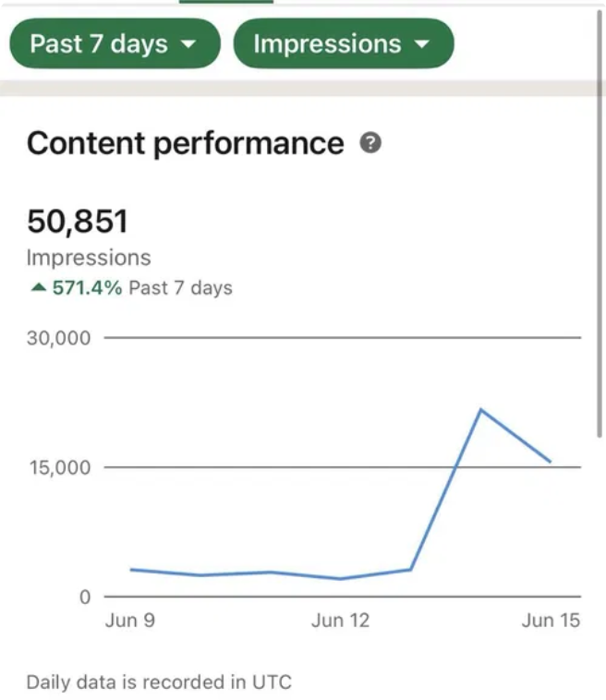Click the Jun 9 axis label
The image size is (606, 700).
(130, 621)
